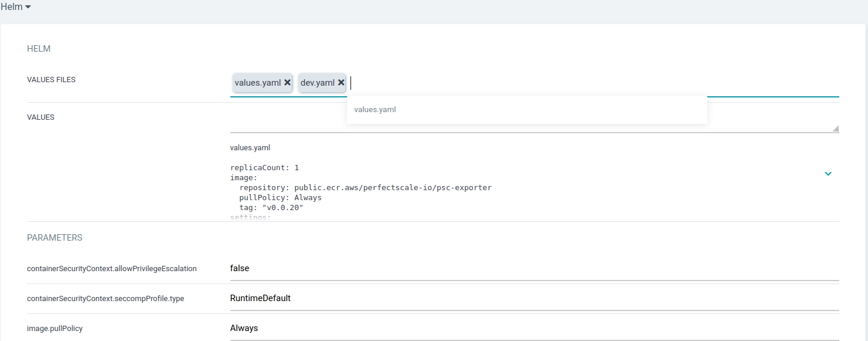Edit the allowPrivilegeEscalation value field showing false

[x=533, y=268]
